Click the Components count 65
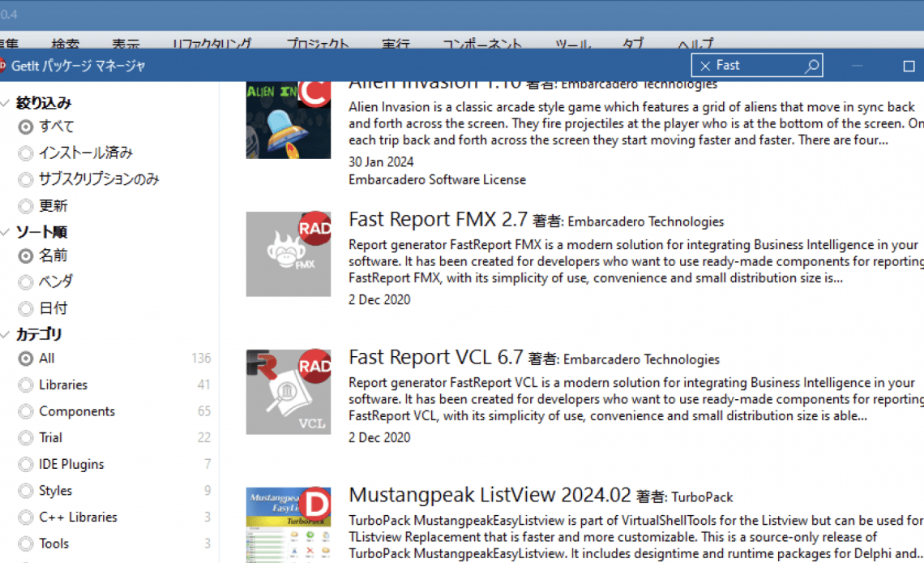924x563 pixels. (x=204, y=411)
